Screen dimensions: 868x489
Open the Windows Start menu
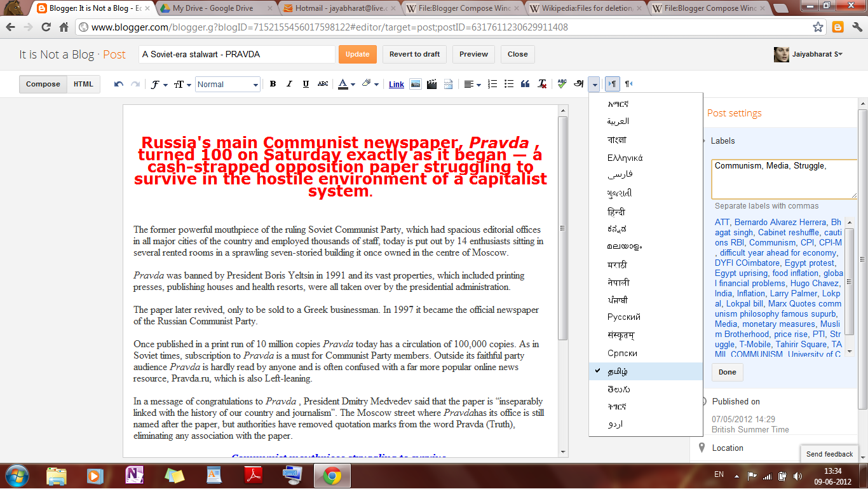tap(16, 476)
